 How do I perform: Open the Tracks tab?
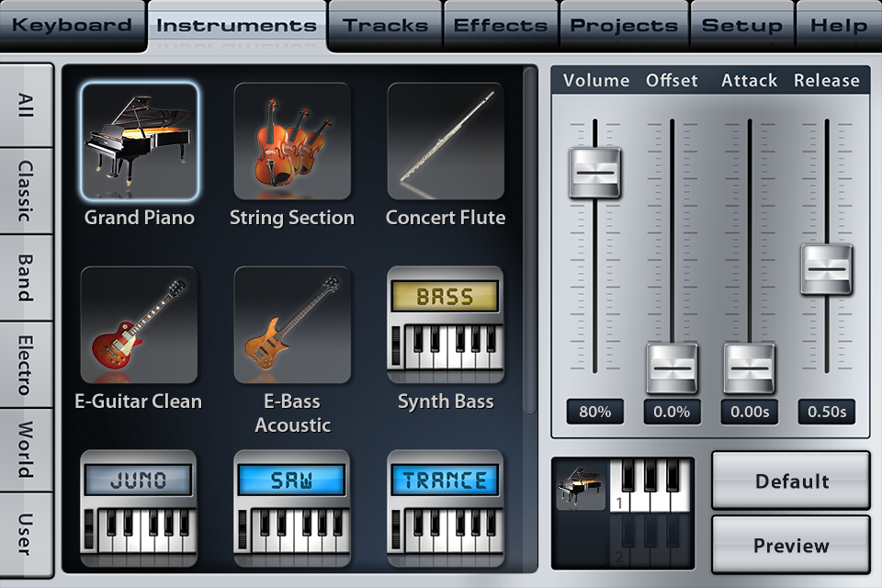386,26
